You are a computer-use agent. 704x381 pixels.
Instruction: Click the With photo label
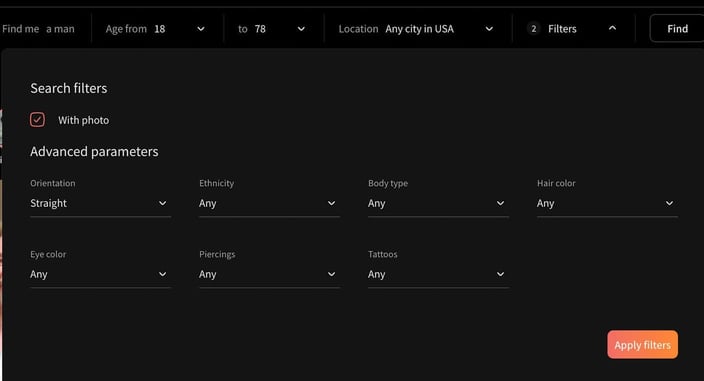[x=84, y=120]
